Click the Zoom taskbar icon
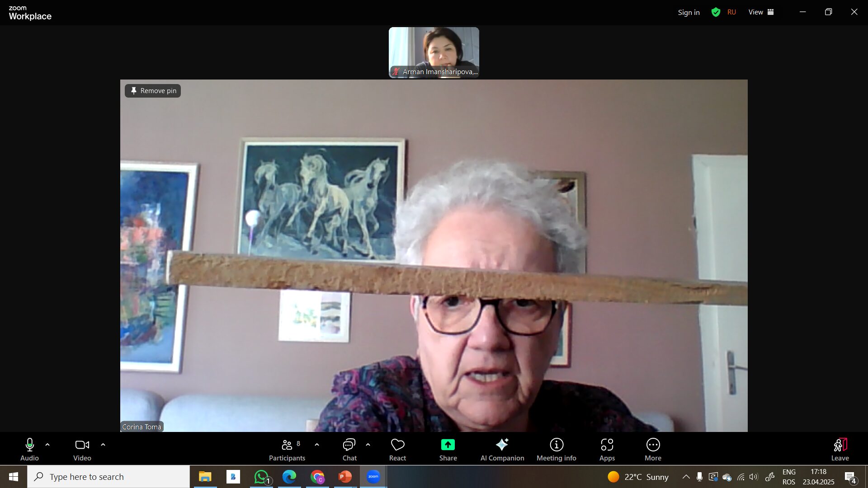Screen dimensions: 868x488 [x=373, y=477]
